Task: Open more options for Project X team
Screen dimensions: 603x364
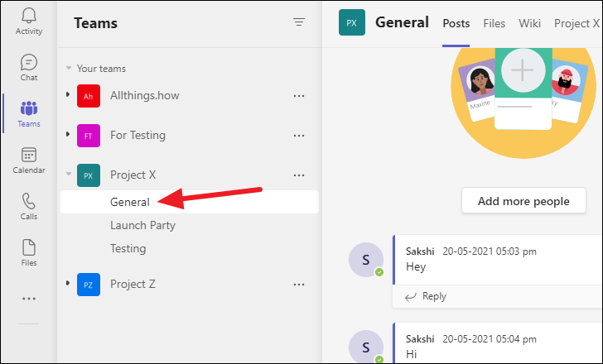Action: [x=299, y=175]
